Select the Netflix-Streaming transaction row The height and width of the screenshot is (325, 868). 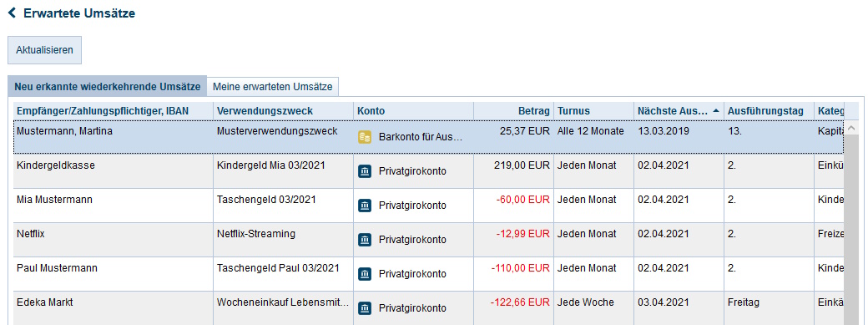pyautogui.click(x=428, y=240)
